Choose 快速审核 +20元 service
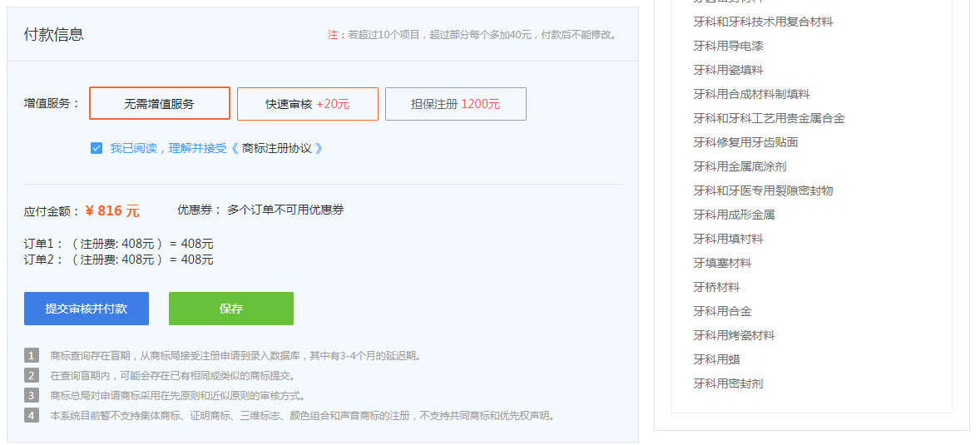The image size is (980, 445). (x=307, y=104)
